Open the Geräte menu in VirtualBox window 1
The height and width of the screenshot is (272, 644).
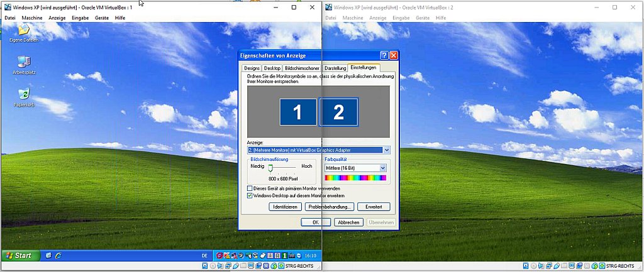point(101,18)
